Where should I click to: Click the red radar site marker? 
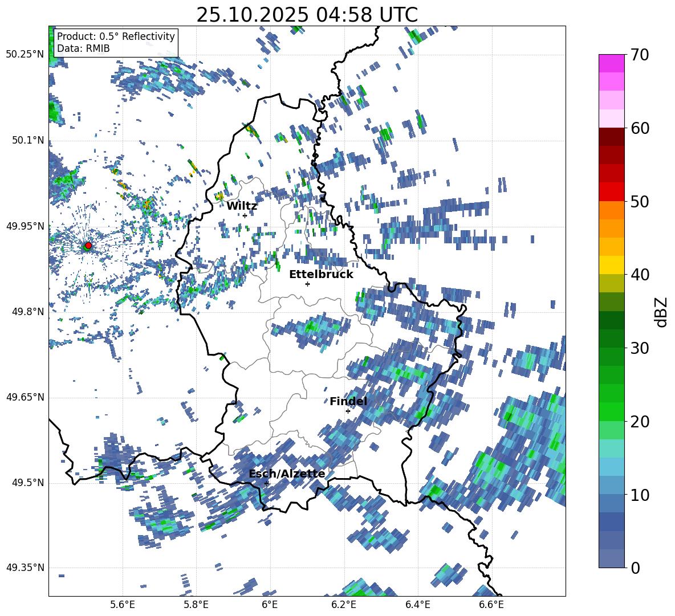tap(88, 246)
